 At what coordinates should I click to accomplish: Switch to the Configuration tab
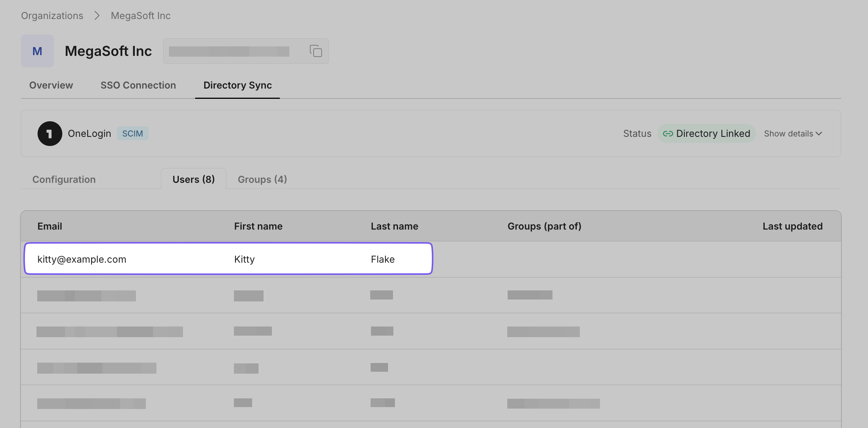click(x=64, y=179)
